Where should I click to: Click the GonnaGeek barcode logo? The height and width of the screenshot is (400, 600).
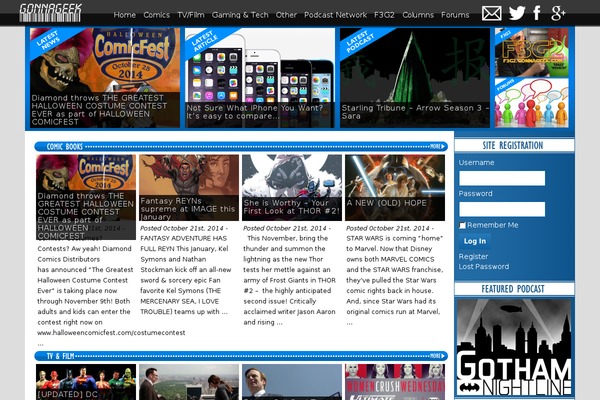click(x=50, y=13)
